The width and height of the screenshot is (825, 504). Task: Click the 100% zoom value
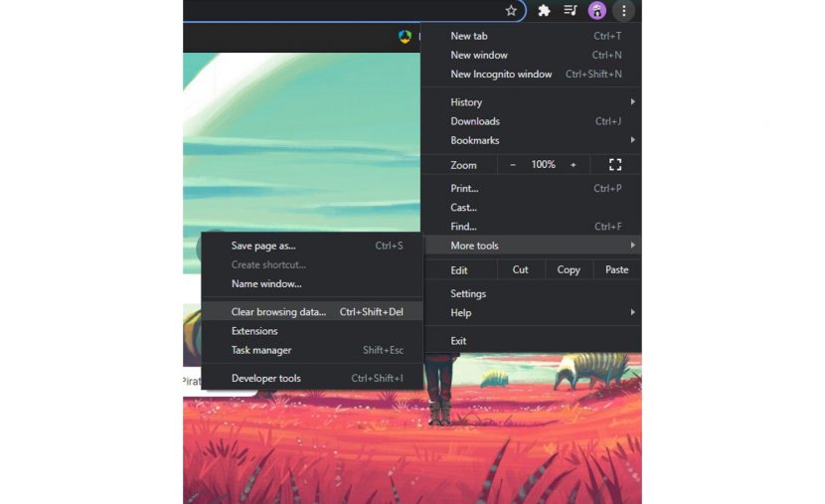[543, 165]
